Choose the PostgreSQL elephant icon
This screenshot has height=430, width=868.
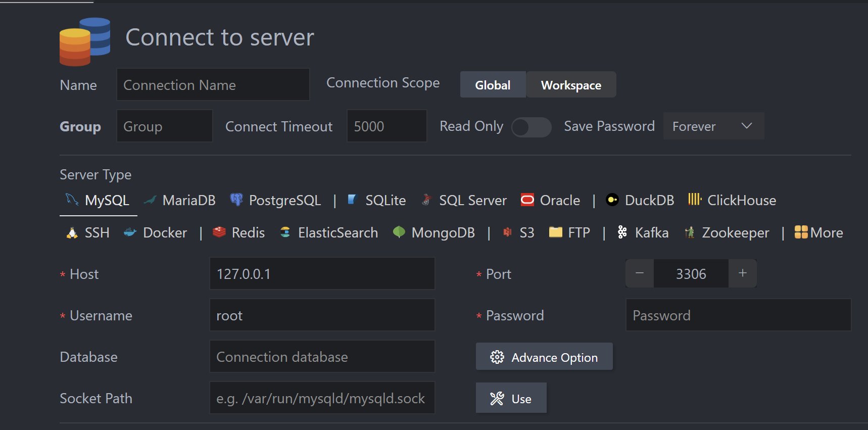[x=236, y=200]
